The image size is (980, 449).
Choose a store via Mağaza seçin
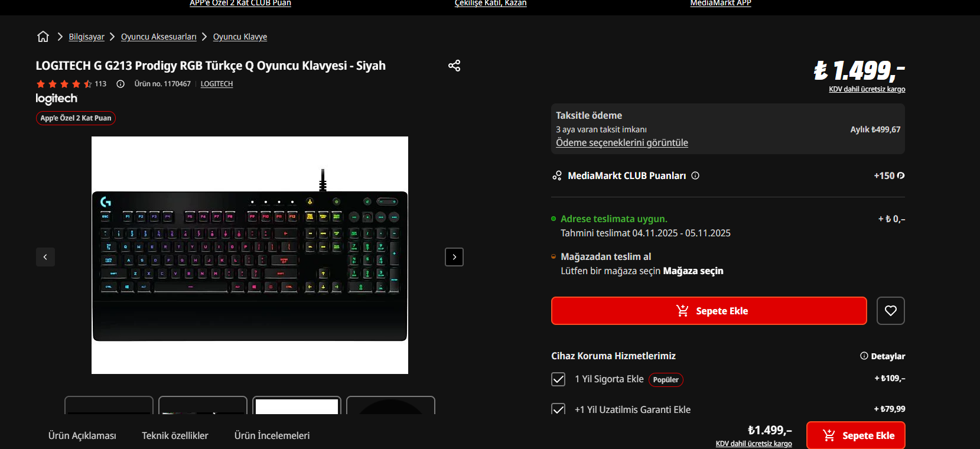coord(693,271)
